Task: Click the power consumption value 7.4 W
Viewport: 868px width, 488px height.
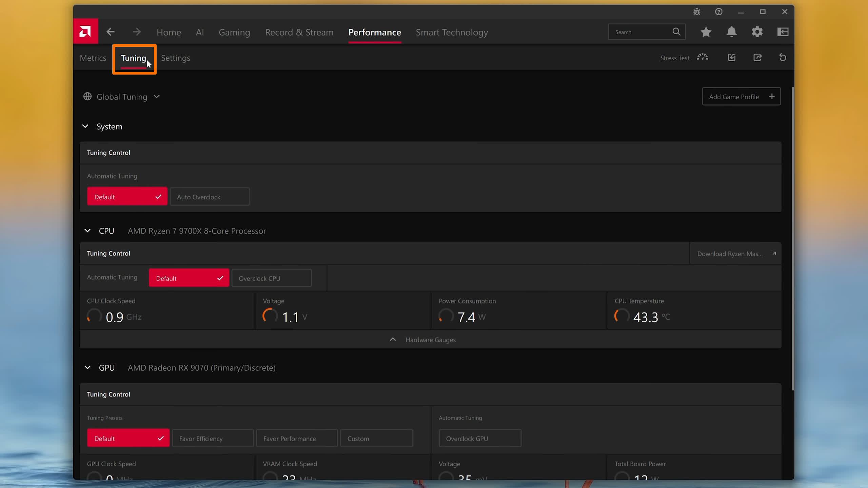Action: [472, 317]
